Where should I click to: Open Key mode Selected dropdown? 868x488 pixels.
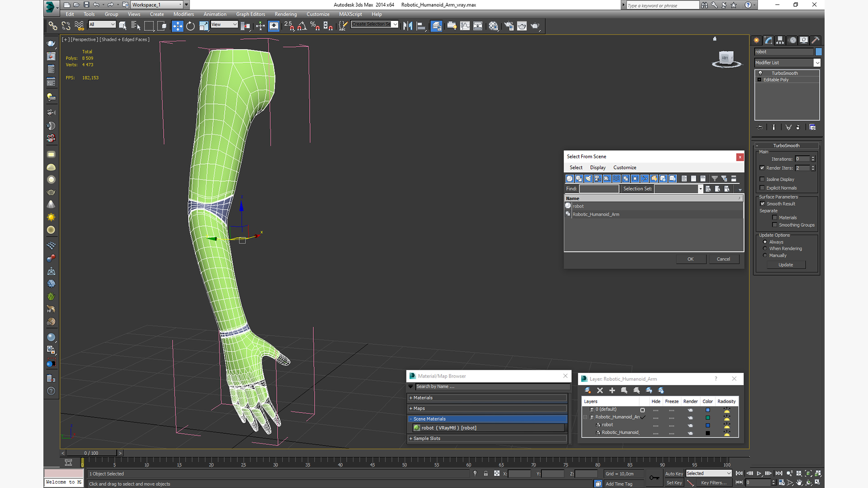pyautogui.click(x=708, y=474)
